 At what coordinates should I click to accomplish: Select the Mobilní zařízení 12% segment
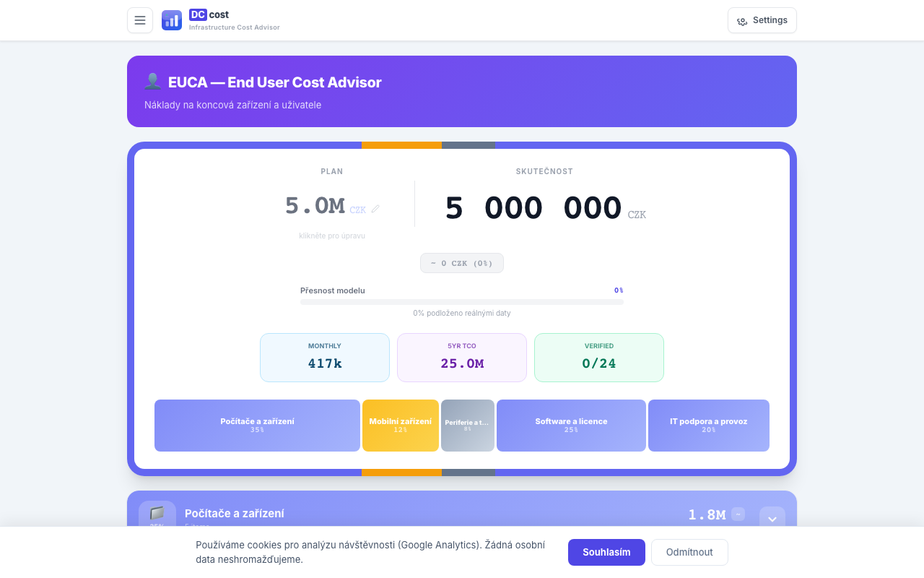[x=401, y=425]
